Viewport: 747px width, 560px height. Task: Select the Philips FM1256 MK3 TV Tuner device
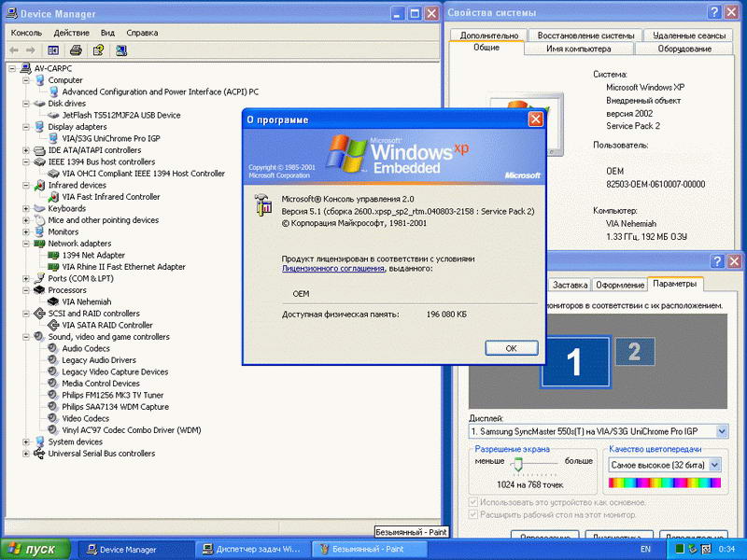(x=112, y=395)
